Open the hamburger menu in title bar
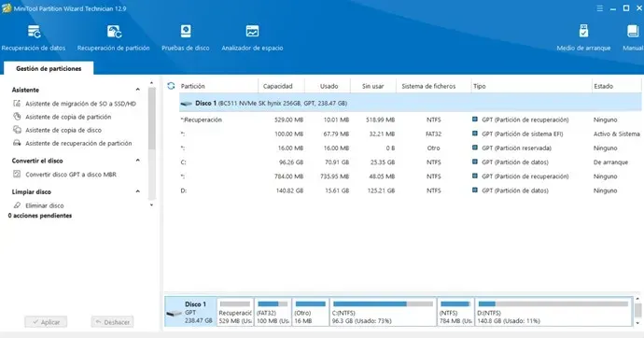The width and height of the screenshot is (644, 338). [x=599, y=8]
